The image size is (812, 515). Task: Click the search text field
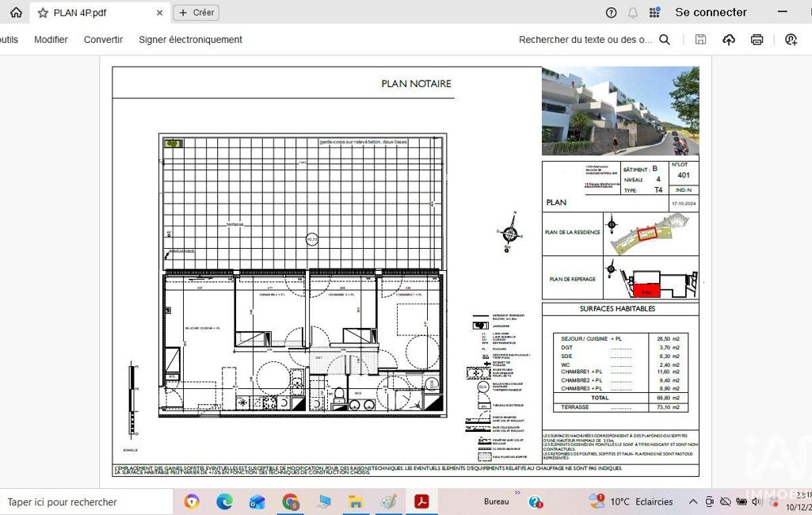585,40
